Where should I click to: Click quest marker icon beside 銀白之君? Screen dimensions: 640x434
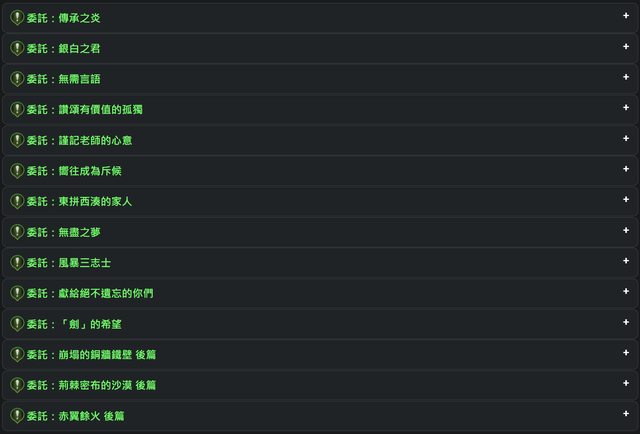(x=16, y=48)
